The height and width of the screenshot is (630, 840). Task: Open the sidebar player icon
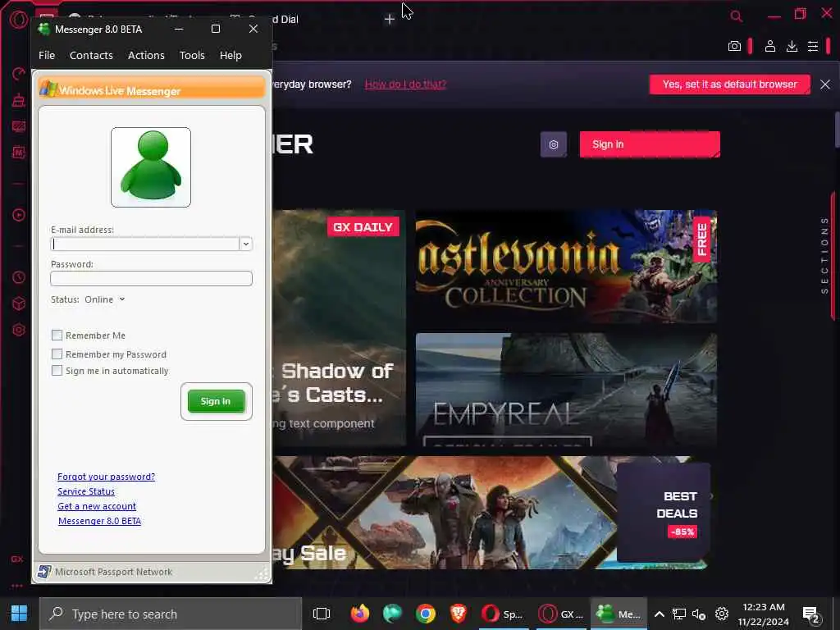tap(19, 215)
